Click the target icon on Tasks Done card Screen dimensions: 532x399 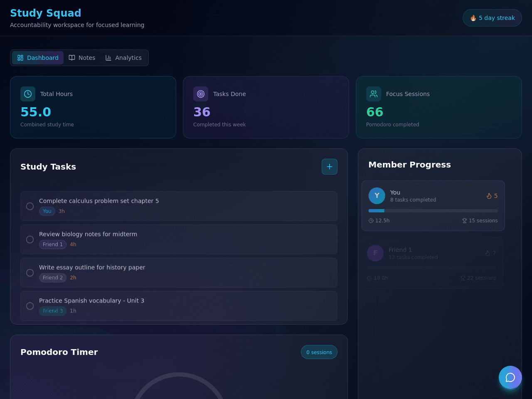coord(201,94)
